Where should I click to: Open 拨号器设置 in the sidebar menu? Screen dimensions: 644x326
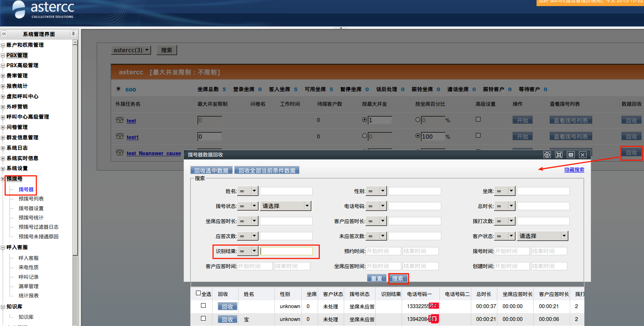[31, 208]
